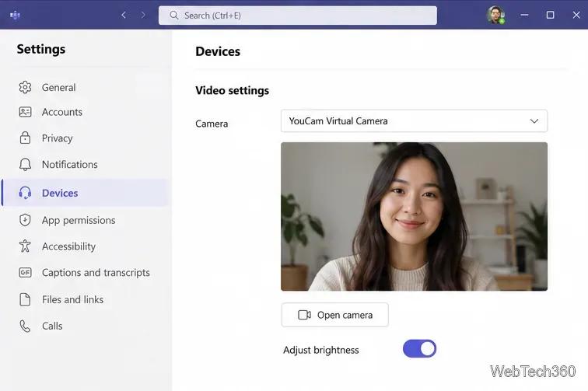Viewport: 588px width, 391px height.
Task: Open the YouCam Virtual Camera dropdown
Action: [x=414, y=121]
